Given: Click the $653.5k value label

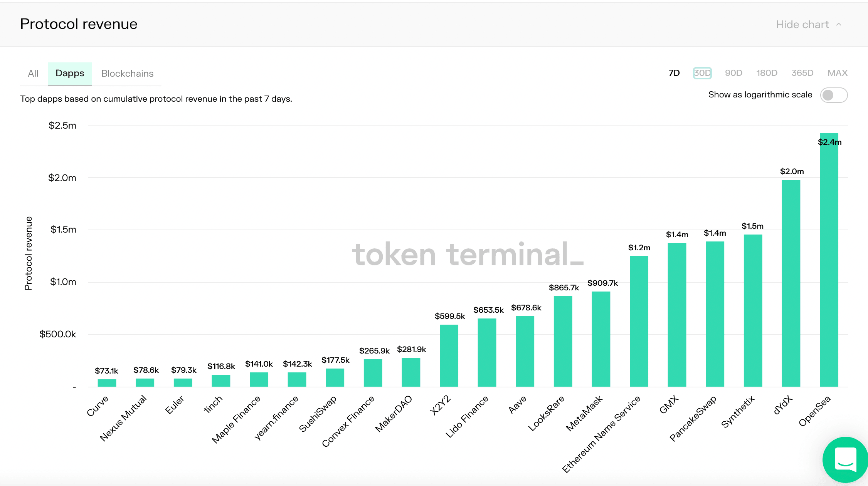Looking at the screenshot, I should (x=488, y=310).
